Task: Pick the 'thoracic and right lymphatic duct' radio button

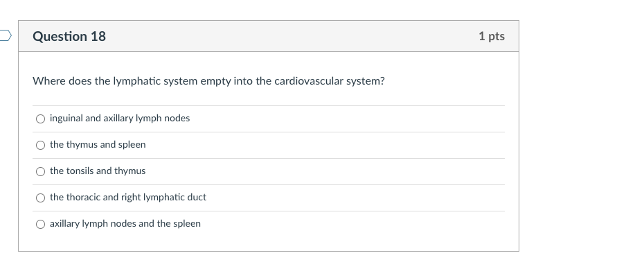Action: pyautogui.click(x=40, y=198)
